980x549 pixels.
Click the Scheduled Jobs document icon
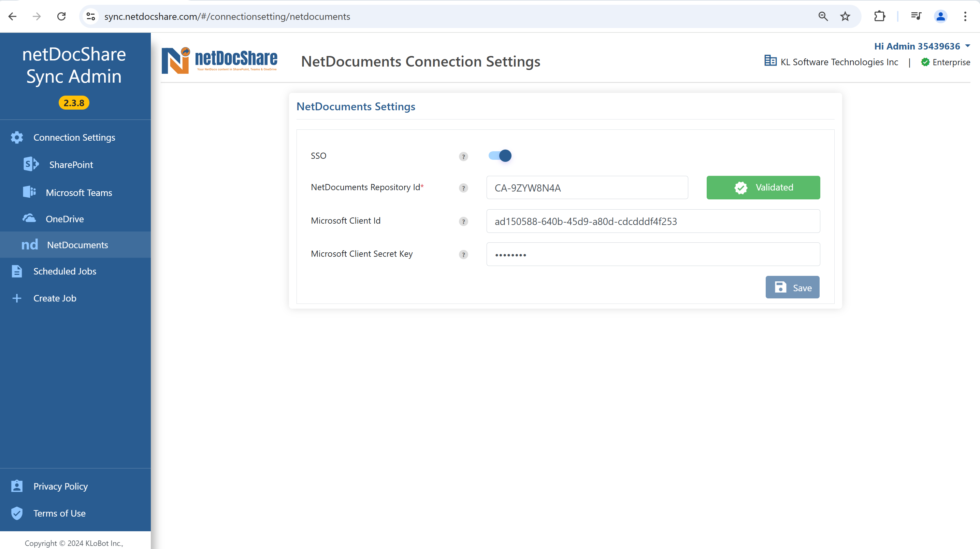coord(17,271)
